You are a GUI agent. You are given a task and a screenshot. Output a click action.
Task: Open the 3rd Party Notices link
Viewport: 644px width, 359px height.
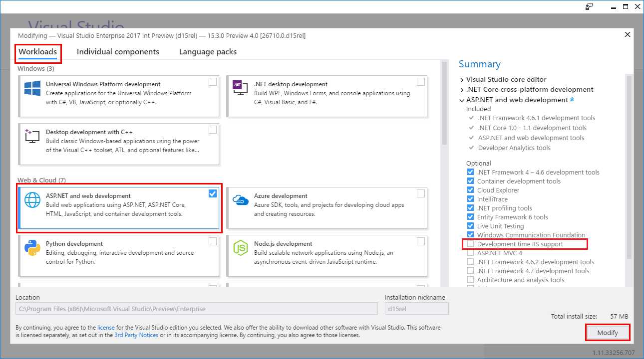tap(136, 335)
